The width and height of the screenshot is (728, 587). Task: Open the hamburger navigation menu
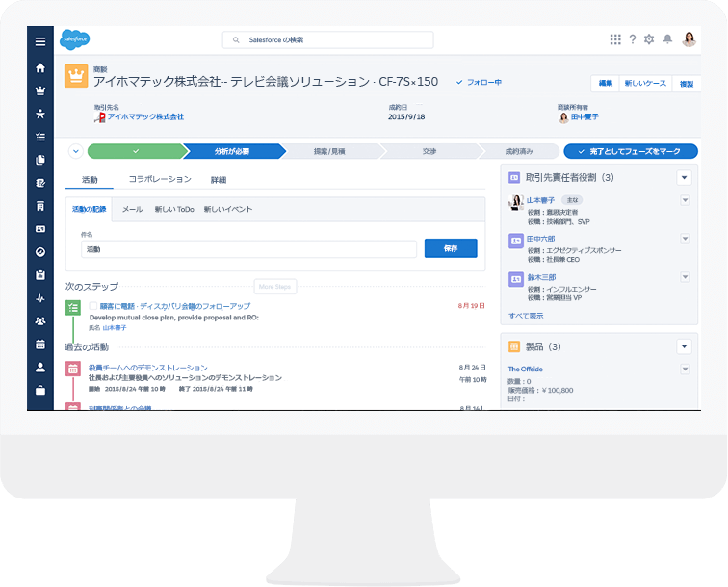click(x=40, y=41)
